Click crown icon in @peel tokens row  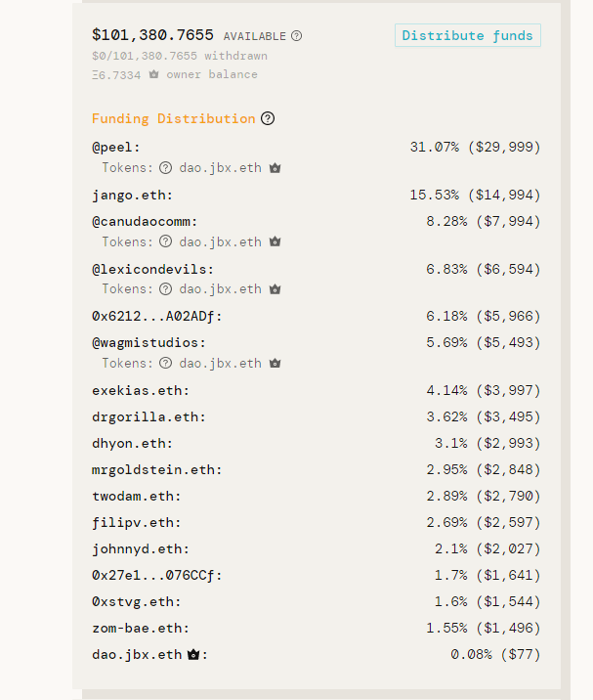click(x=275, y=168)
